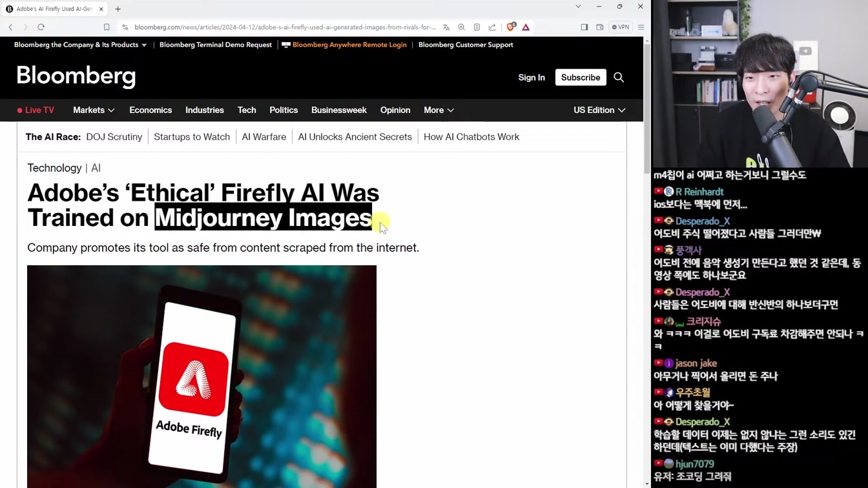Open the DOJ Scrutiny topic
Viewport: 868px width, 488px height.
click(114, 137)
